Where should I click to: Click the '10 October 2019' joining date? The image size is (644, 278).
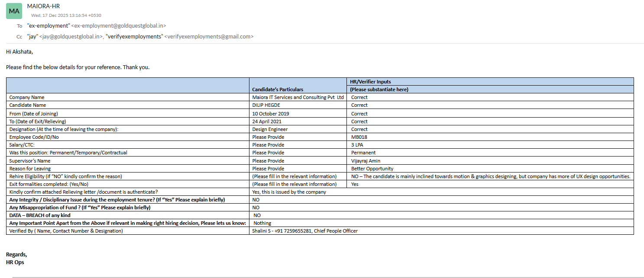271,114
